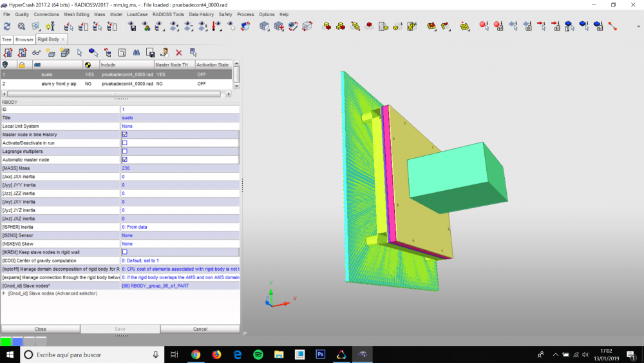Image resolution: width=644 pixels, height=363 pixels.
Task: Click the binoculars find icon in Rigid Body toolbar
Action: pyautogui.click(x=137, y=53)
